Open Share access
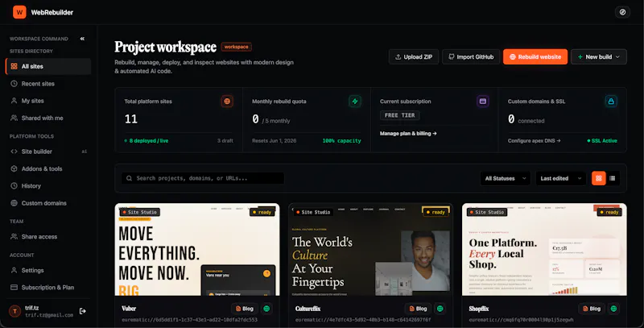The height and width of the screenshot is (328, 644). point(48,237)
